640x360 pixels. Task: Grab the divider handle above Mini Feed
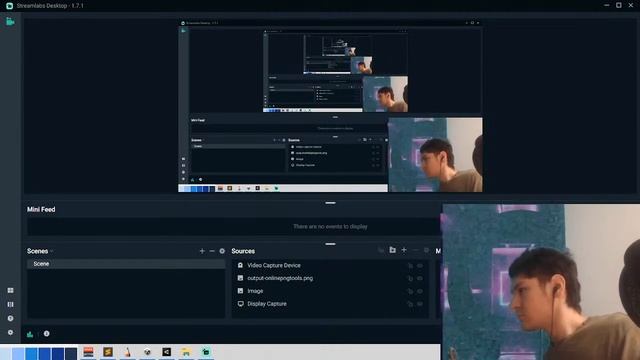click(x=331, y=202)
